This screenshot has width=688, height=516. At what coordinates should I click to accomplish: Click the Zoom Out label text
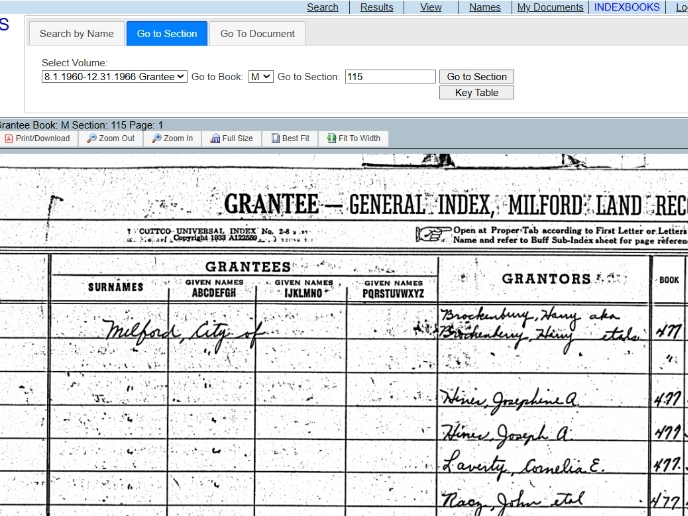pyautogui.click(x=116, y=139)
